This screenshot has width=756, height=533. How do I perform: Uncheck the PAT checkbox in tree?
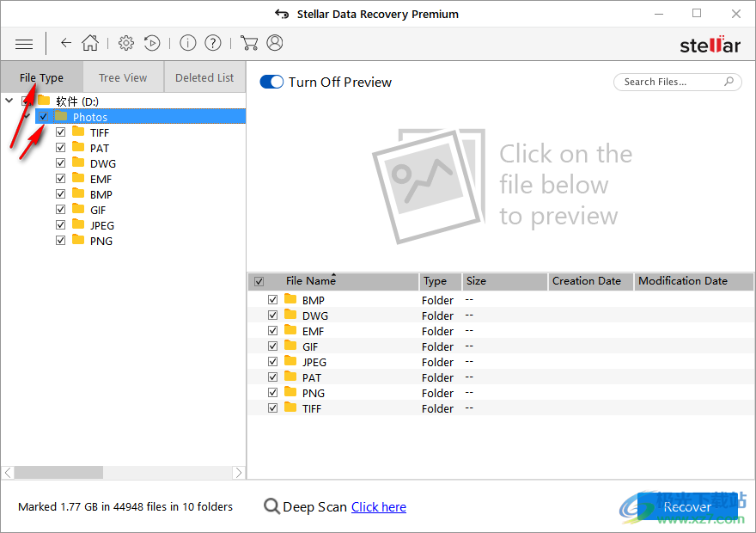point(60,147)
